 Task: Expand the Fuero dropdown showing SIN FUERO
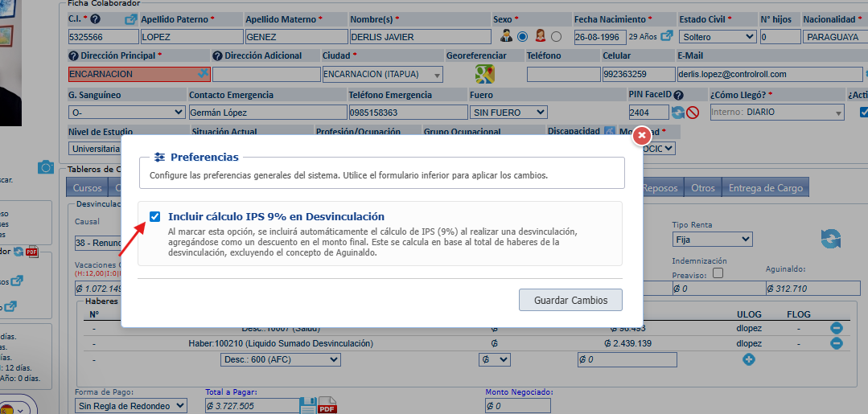point(508,113)
